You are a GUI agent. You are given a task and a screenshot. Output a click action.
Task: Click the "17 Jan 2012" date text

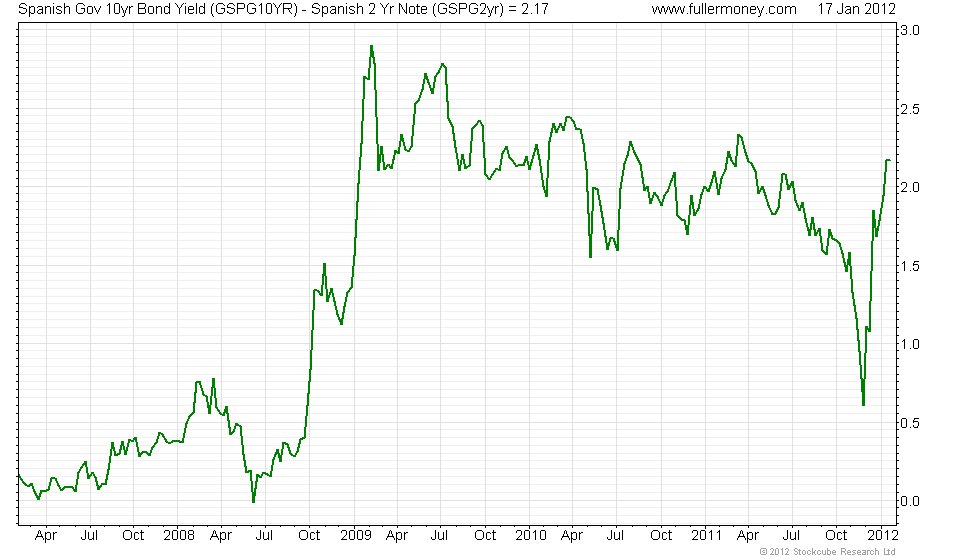pos(856,9)
